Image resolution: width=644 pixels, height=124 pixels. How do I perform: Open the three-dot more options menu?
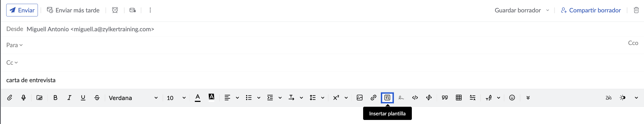click(x=150, y=10)
